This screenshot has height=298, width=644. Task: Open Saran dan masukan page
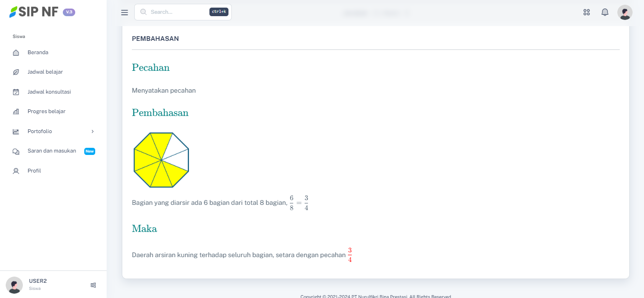point(51,151)
